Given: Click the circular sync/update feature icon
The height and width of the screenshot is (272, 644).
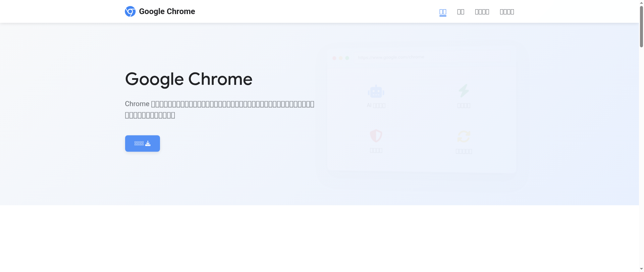Looking at the screenshot, I should [x=464, y=136].
